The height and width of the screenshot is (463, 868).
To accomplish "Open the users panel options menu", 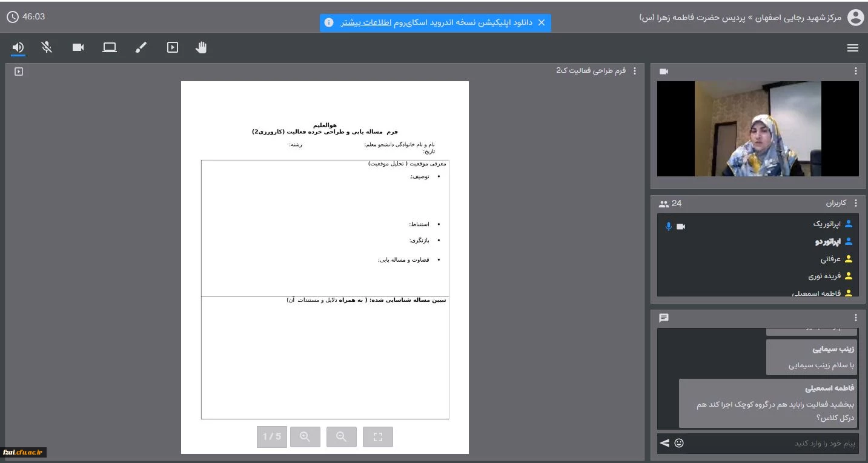I will 855,204.
